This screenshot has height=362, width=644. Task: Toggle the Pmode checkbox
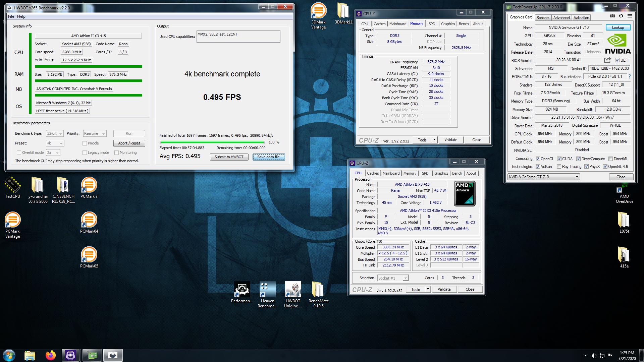pyautogui.click(x=85, y=143)
